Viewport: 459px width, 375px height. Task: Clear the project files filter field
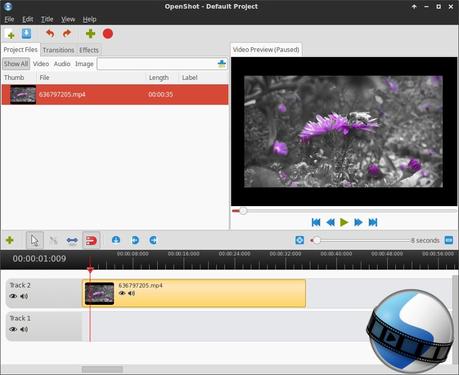pyautogui.click(x=222, y=64)
